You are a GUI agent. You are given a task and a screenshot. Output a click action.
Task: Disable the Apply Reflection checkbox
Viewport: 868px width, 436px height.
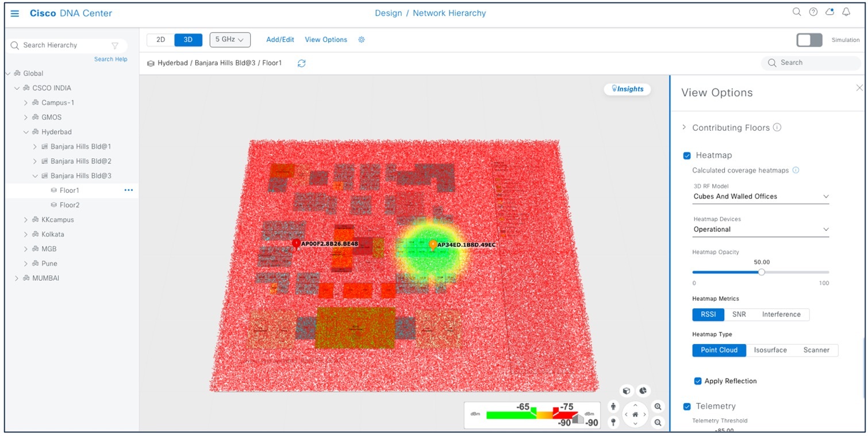[x=697, y=381]
